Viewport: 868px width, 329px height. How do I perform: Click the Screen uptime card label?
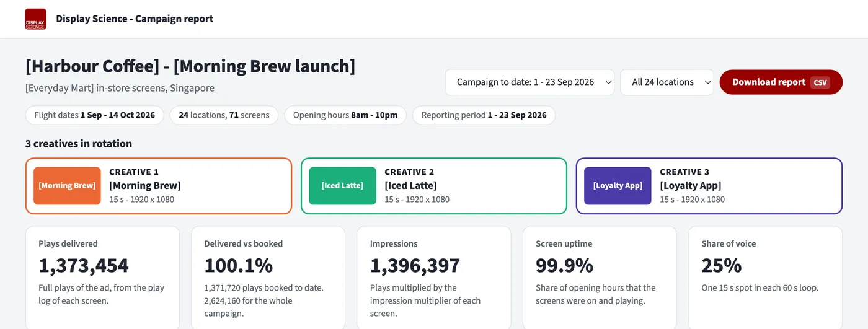click(x=564, y=244)
